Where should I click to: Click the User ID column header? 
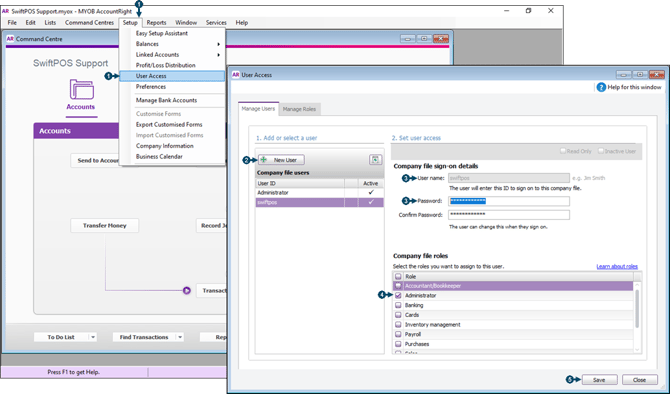tap(300, 183)
